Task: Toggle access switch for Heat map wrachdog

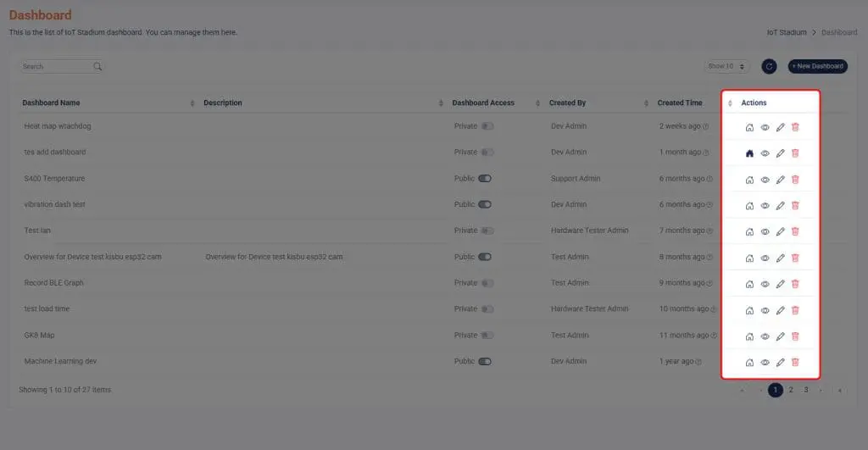Action: 487,126
